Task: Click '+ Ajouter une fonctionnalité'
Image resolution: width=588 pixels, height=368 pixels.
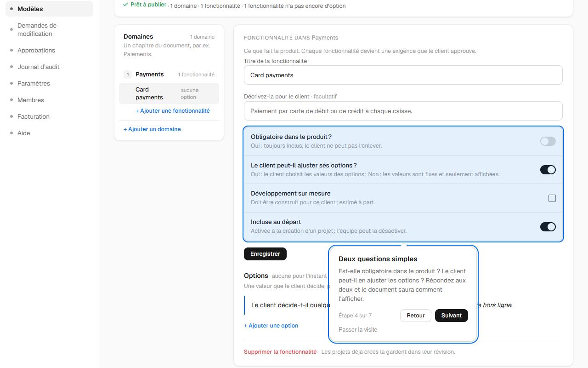Action: 173,111
